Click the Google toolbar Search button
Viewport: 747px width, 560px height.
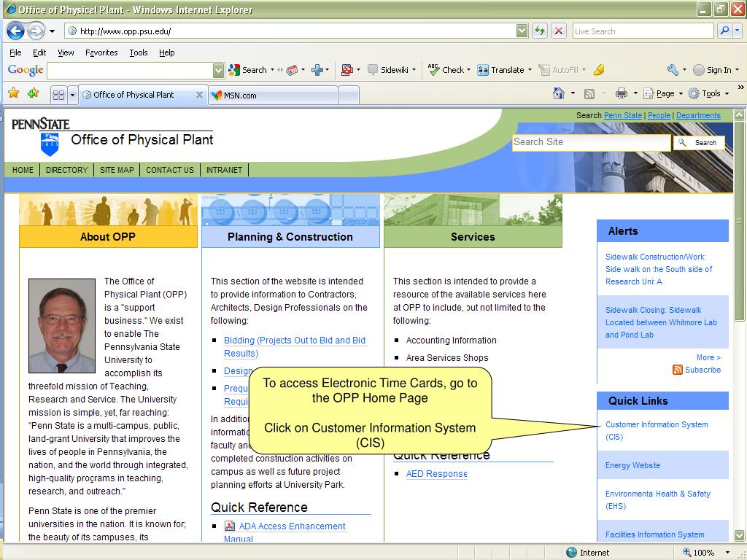(x=248, y=70)
